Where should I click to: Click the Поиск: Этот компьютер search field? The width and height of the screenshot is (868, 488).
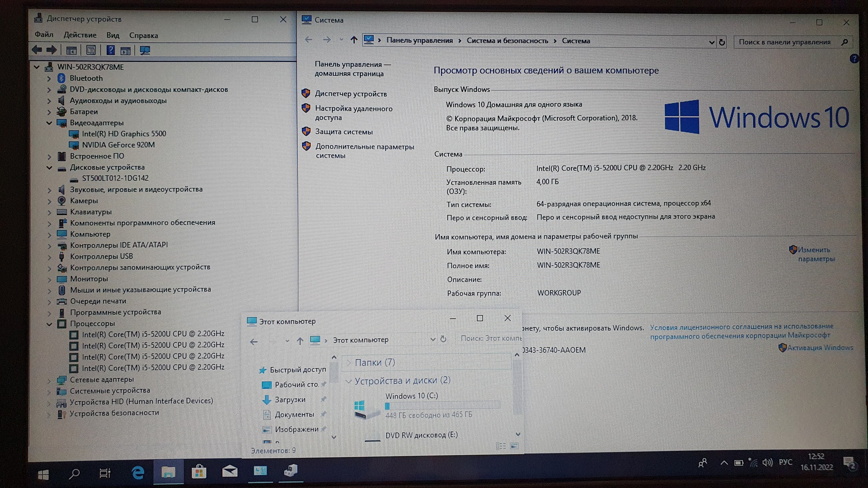(491, 338)
